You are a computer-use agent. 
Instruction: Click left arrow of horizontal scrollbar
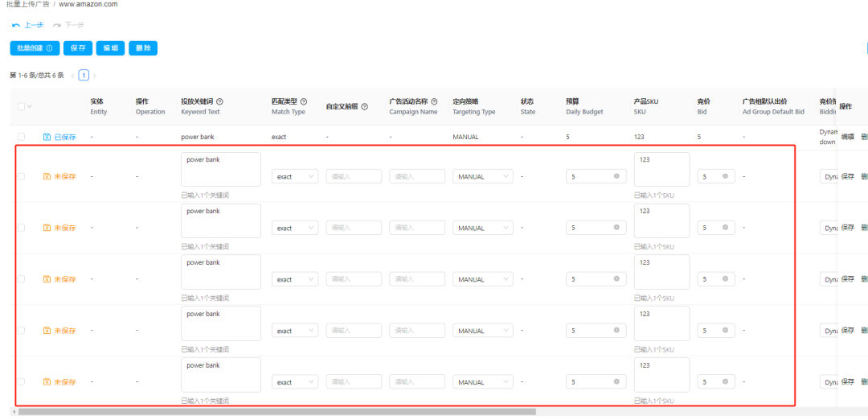click(14, 412)
